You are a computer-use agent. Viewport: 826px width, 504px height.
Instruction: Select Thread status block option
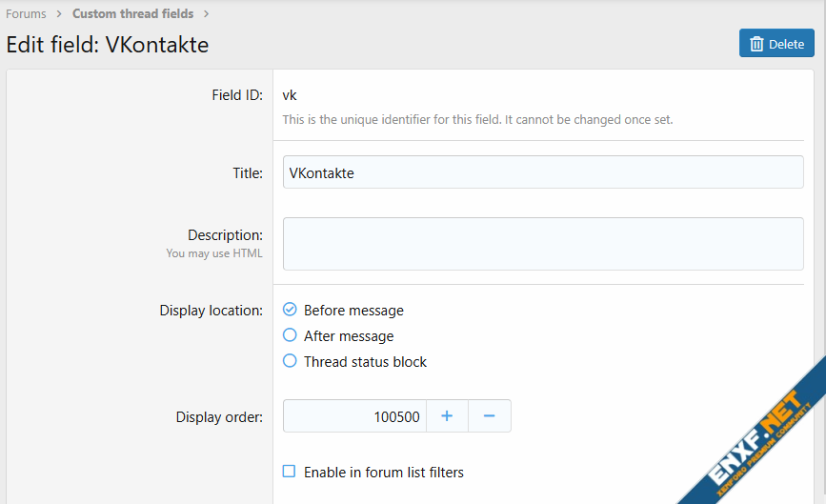291,361
